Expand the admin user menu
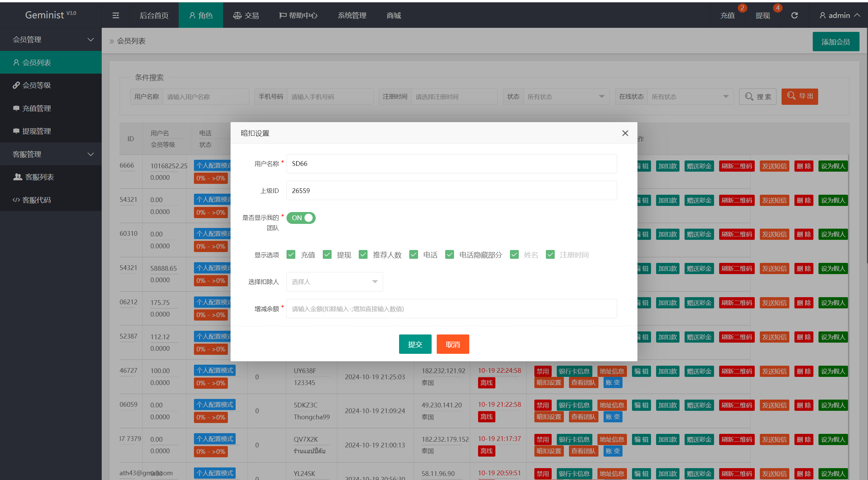The height and width of the screenshot is (480, 868). point(839,15)
